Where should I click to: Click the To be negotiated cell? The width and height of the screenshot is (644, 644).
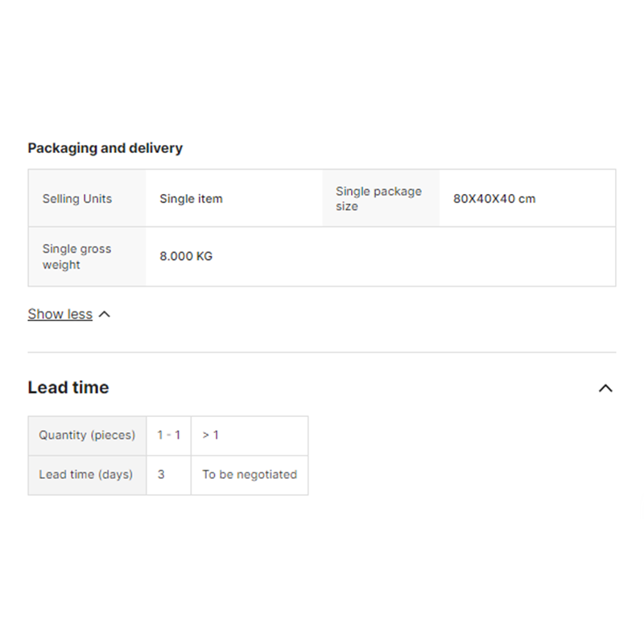click(x=250, y=475)
